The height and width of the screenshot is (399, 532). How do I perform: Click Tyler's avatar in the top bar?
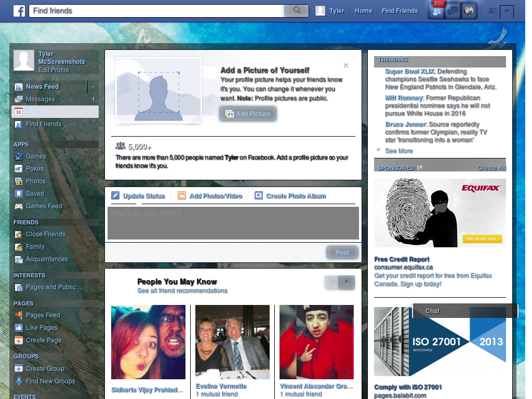(320, 11)
